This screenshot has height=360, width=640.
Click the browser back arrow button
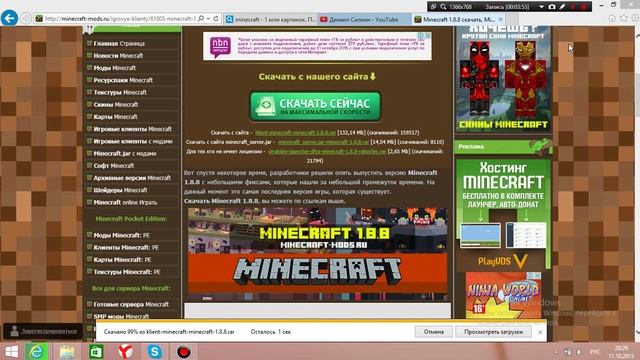(9, 19)
